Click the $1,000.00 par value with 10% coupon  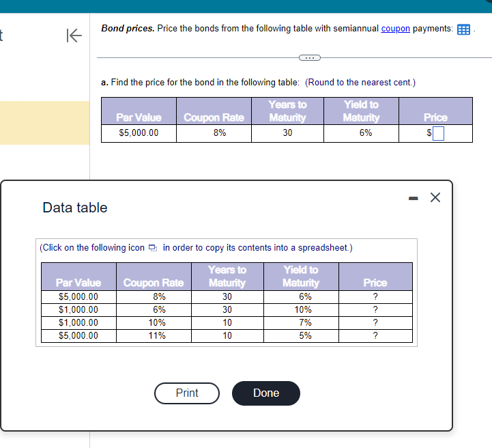[78, 323]
